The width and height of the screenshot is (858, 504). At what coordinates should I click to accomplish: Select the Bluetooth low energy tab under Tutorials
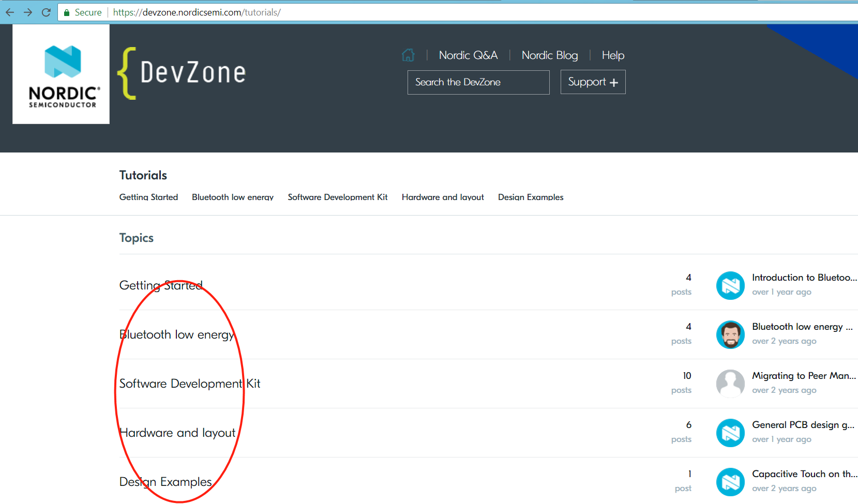pos(233,197)
